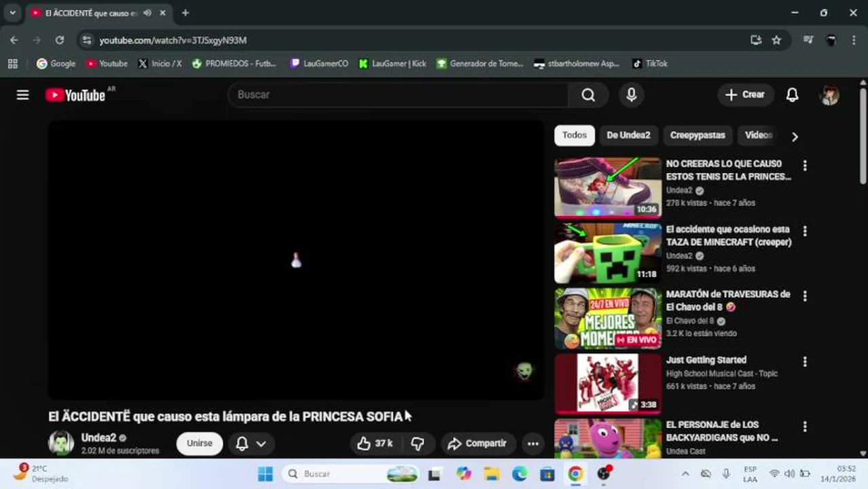868x489 pixels.
Task: Open account avatar menu
Action: click(x=830, y=95)
